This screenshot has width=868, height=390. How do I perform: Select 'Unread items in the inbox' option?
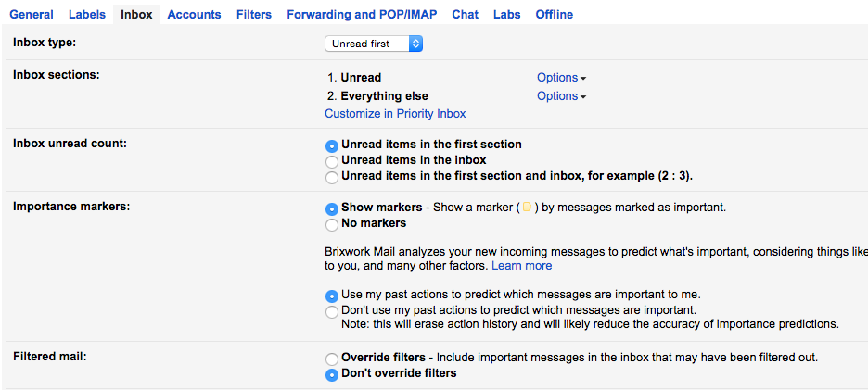[332, 161]
